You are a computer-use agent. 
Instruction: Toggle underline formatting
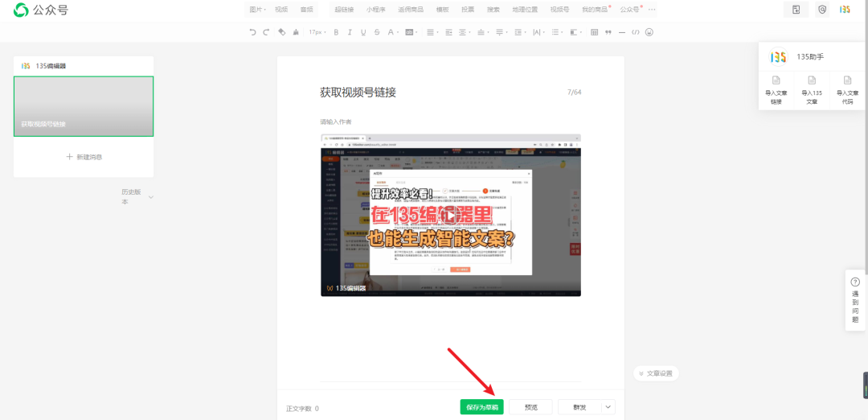point(363,32)
